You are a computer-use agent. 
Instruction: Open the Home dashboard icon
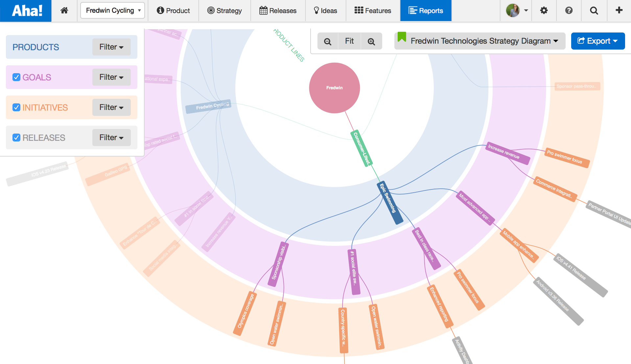click(64, 10)
